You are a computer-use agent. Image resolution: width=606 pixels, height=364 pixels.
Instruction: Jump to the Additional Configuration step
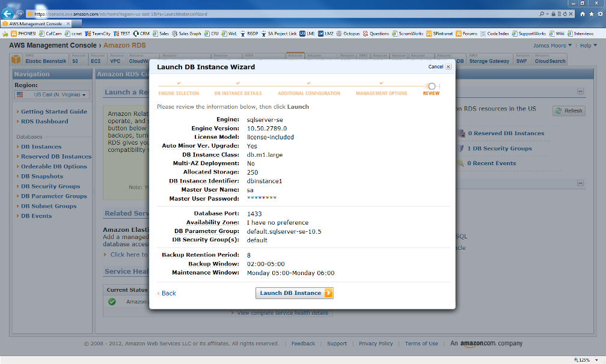coord(309,94)
